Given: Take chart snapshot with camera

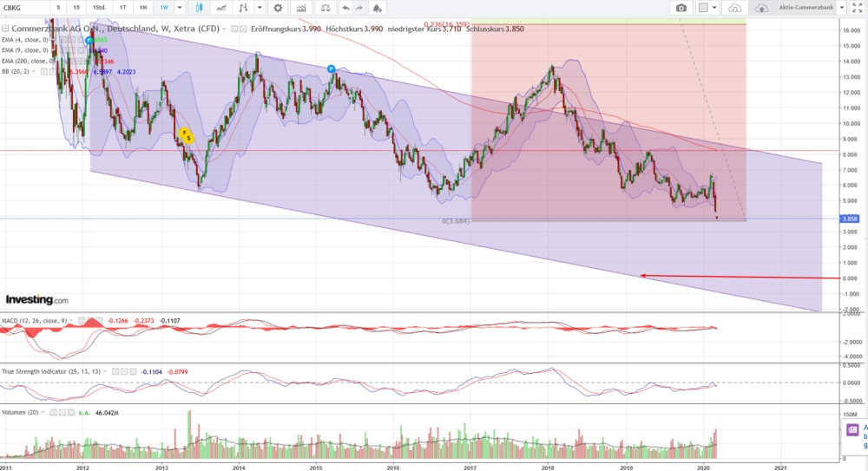Looking at the screenshot, I should pyautogui.click(x=681, y=8).
